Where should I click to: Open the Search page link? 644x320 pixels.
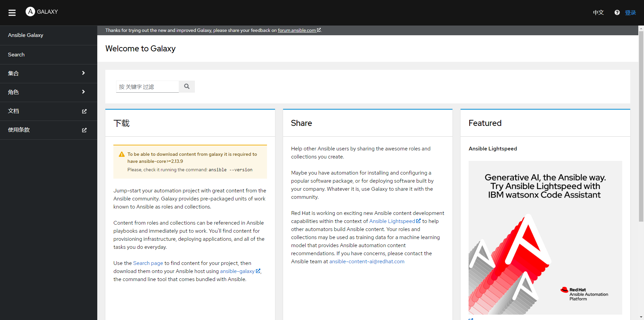click(148, 263)
